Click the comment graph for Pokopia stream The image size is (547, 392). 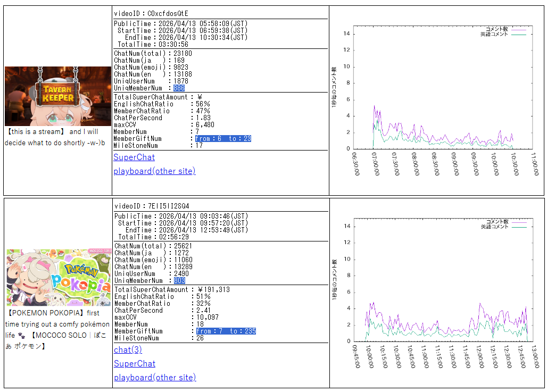[x=436, y=293]
